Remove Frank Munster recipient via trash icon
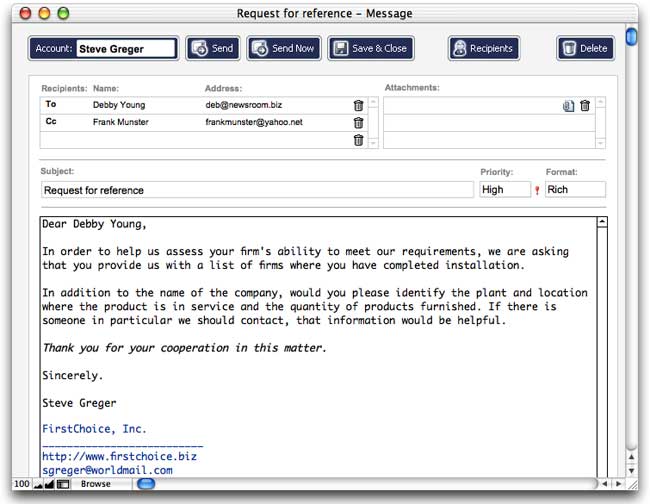The height and width of the screenshot is (504, 650). click(x=359, y=123)
